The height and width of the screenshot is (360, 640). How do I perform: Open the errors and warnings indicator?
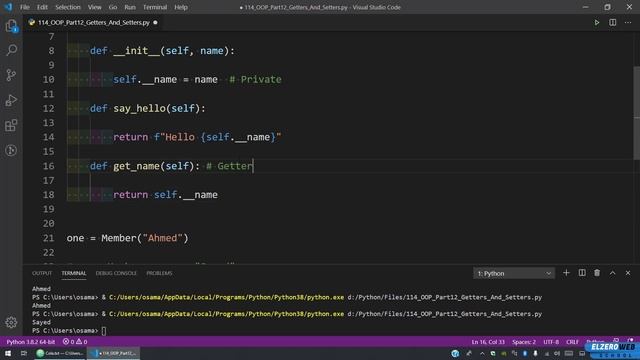pyautogui.click(x=75, y=342)
